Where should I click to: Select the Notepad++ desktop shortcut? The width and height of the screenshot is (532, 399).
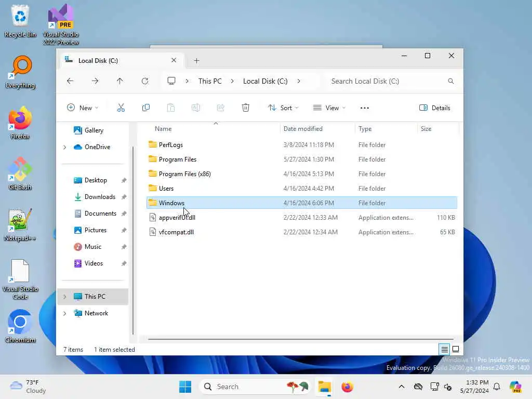(x=20, y=225)
